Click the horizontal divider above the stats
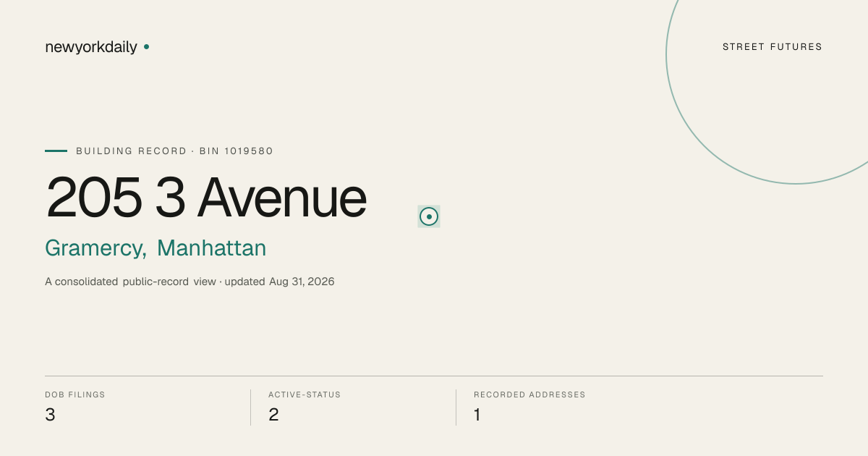Viewport: 868px width, 456px height. [434, 376]
